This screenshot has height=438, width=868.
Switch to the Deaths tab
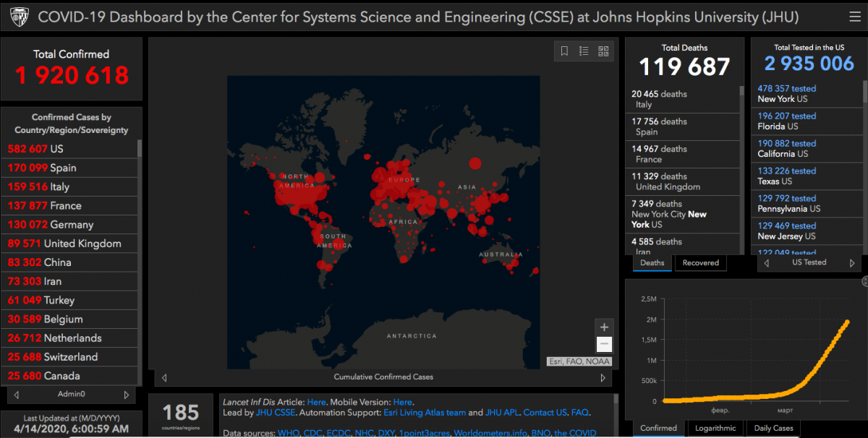point(652,262)
